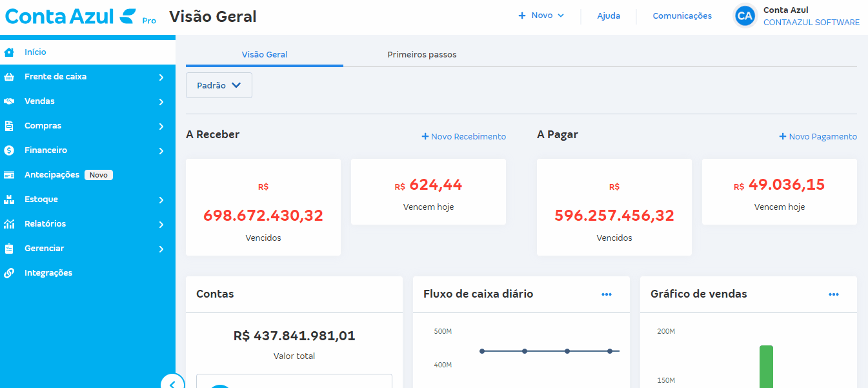
Task: Open the Frente de caixa menu
Action: tap(88, 77)
